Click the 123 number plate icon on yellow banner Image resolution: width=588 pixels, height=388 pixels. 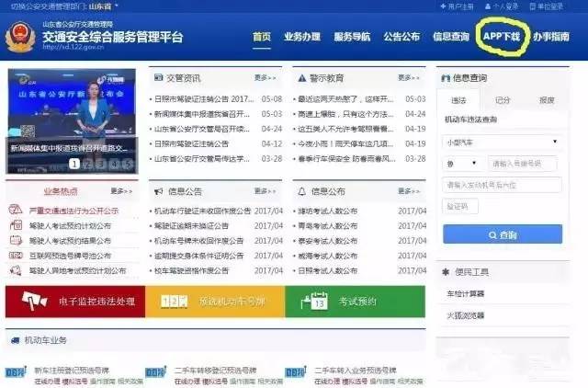coord(174,301)
